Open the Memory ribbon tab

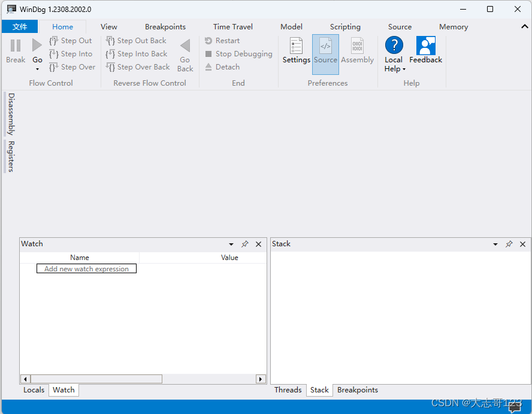[454, 27]
